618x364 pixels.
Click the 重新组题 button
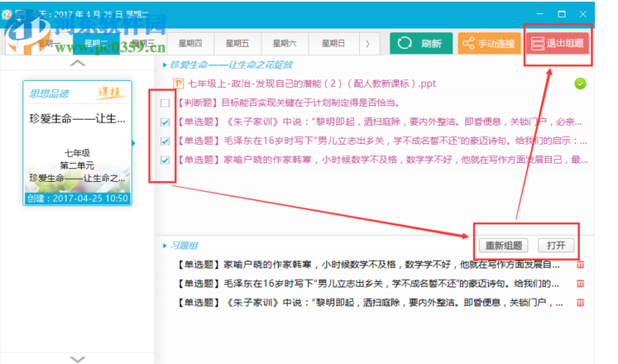(x=504, y=246)
